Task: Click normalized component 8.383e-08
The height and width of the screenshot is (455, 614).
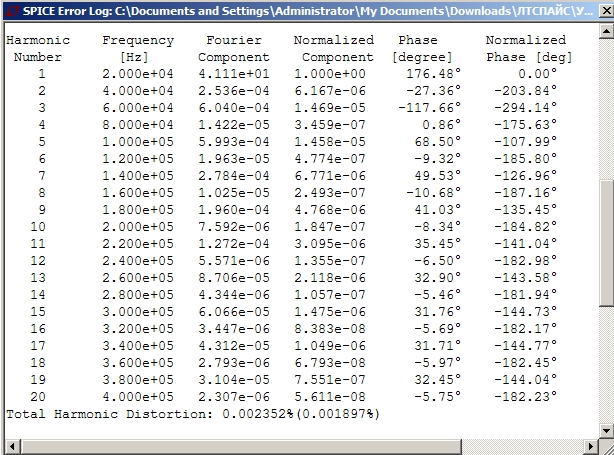Action: click(x=330, y=329)
